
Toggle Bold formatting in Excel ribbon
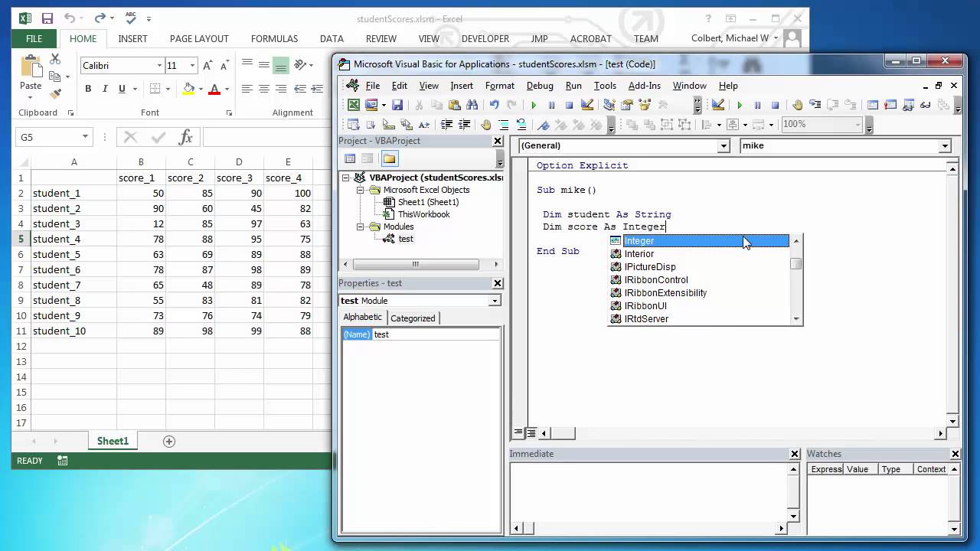[x=88, y=89]
